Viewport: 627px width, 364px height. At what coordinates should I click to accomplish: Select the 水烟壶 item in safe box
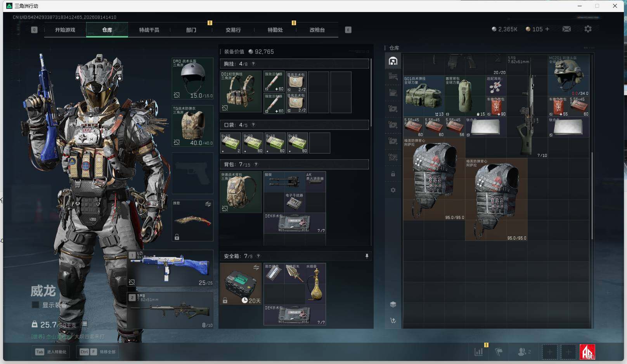(x=315, y=284)
